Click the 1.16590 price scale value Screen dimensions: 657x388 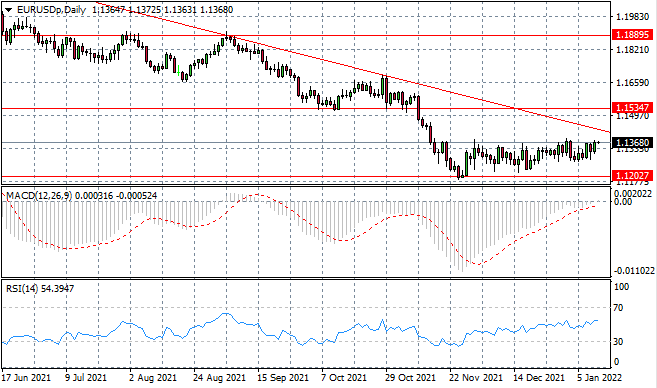click(x=633, y=83)
